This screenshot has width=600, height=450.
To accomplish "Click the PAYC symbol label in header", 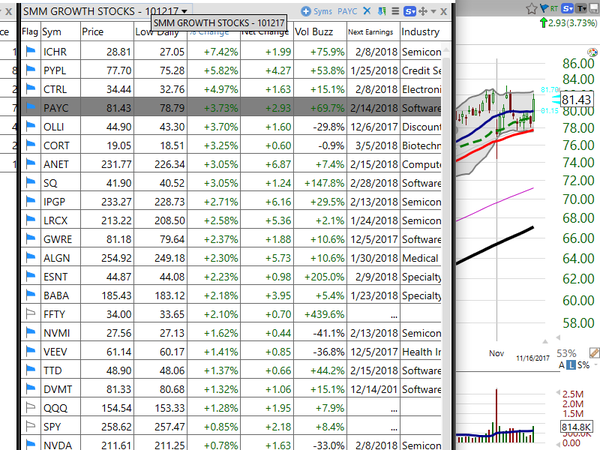I will click(x=347, y=11).
